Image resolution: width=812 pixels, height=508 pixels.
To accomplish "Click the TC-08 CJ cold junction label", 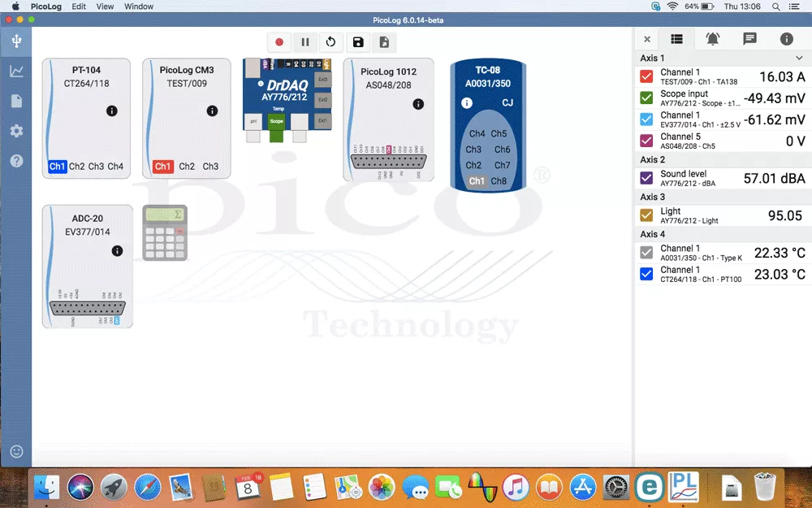I will tap(508, 102).
